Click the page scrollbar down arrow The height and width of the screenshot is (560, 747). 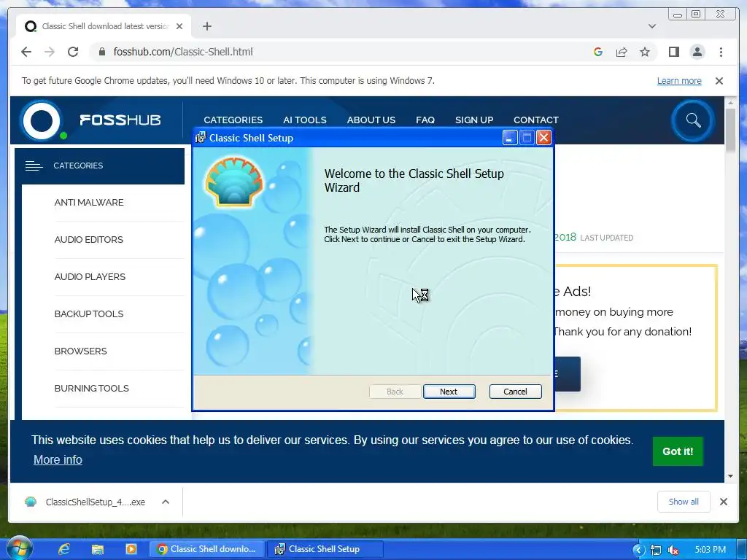pos(730,475)
